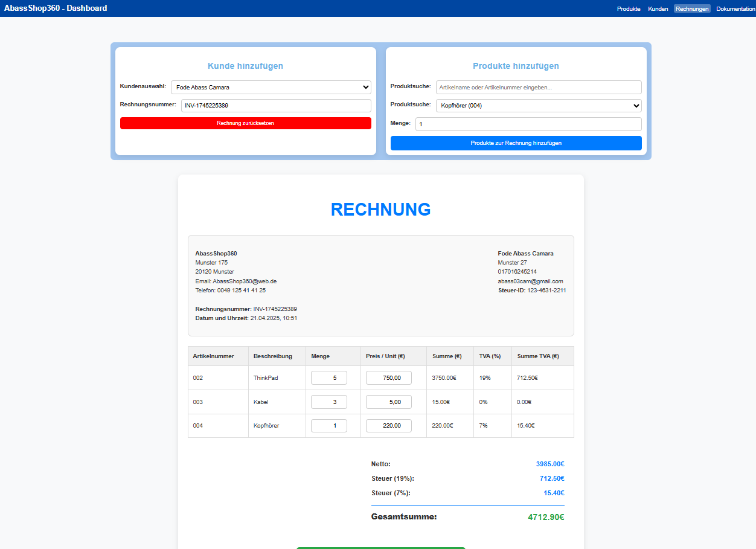Change the Kopfhörer quantity field
The image size is (756, 549).
pyautogui.click(x=329, y=426)
